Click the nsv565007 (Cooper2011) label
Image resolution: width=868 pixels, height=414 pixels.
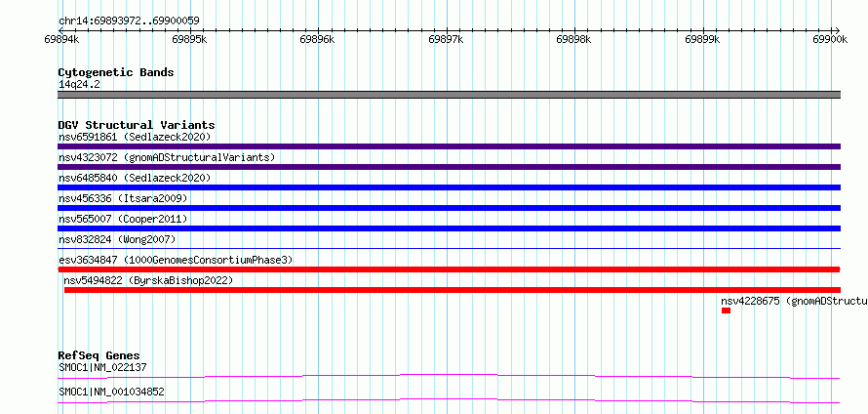tap(123, 219)
